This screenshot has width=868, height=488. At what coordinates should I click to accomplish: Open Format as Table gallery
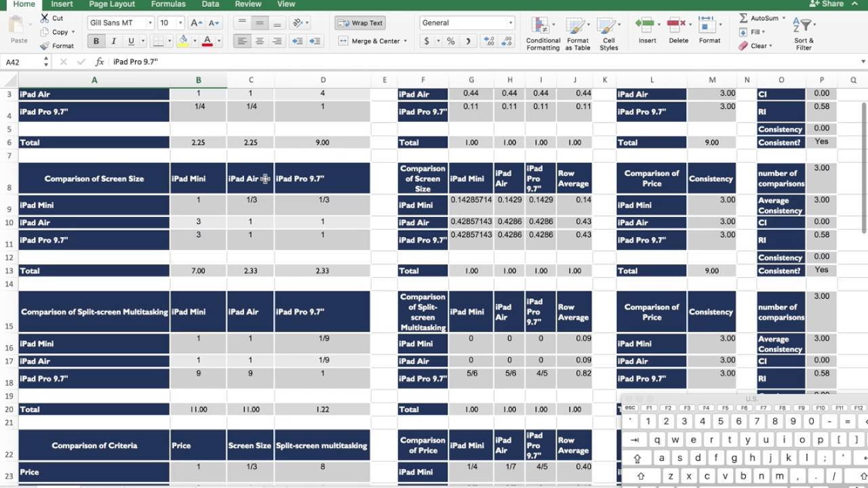(x=577, y=34)
